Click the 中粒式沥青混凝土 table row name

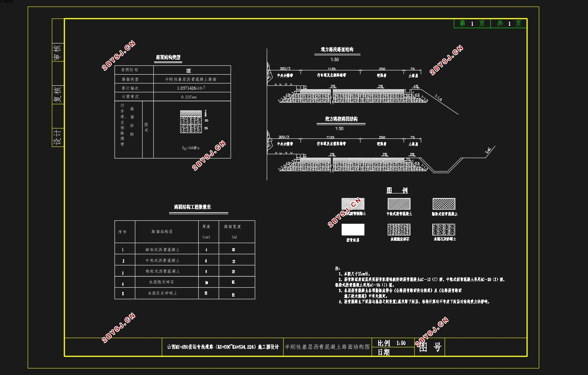click(163, 260)
